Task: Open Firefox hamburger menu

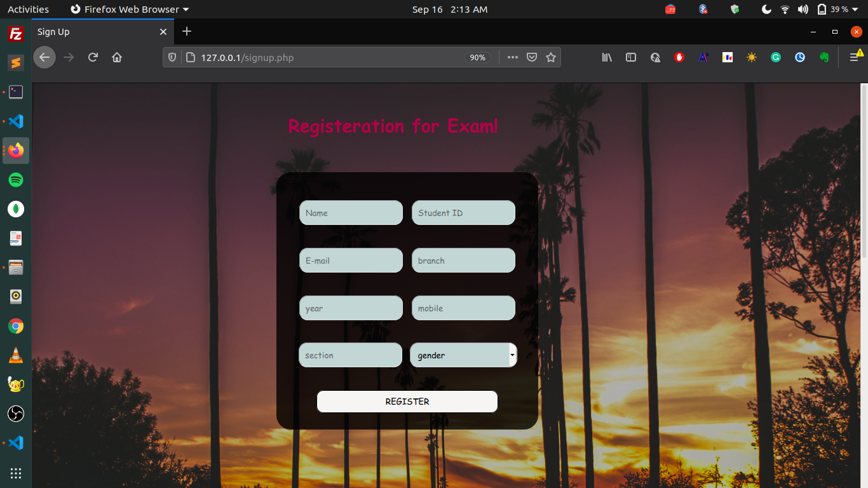Action: [x=855, y=57]
